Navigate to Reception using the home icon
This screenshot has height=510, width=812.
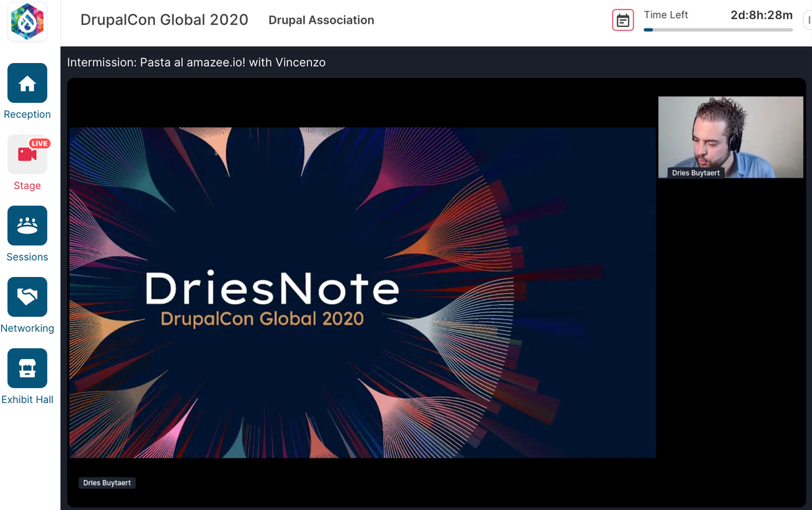click(x=27, y=83)
